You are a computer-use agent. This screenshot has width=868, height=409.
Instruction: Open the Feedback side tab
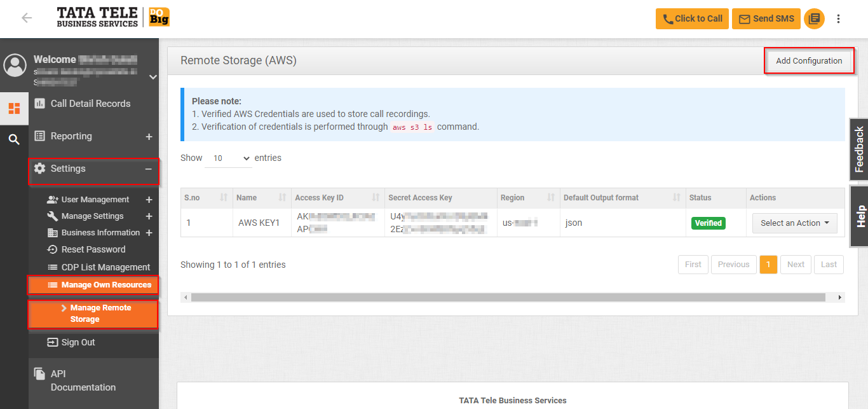coord(859,149)
